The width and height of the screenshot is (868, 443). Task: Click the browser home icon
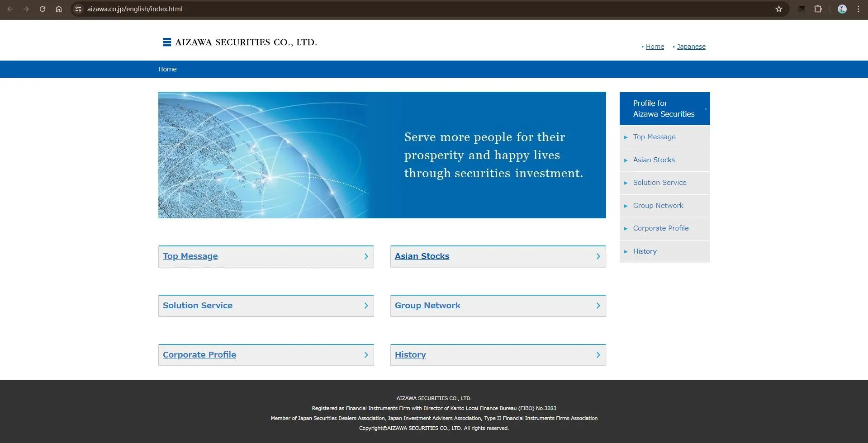[59, 9]
